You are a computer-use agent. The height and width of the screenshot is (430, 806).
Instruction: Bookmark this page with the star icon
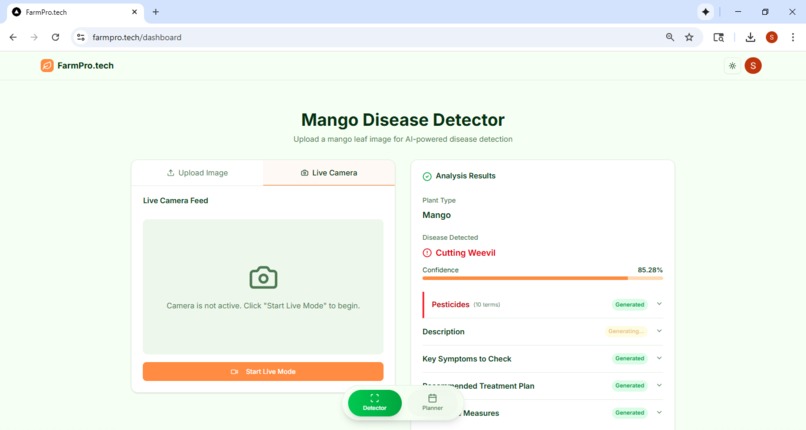[x=689, y=37]
